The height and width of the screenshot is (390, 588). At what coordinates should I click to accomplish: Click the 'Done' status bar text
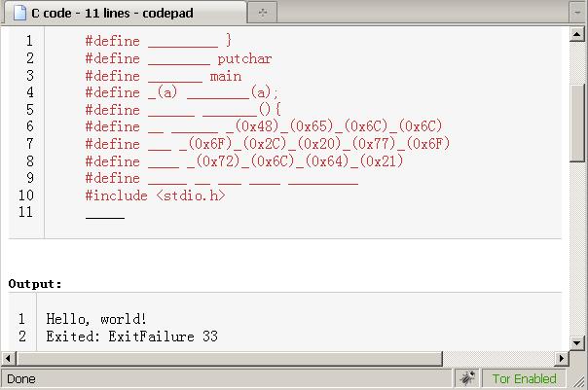tap(21, 378)
